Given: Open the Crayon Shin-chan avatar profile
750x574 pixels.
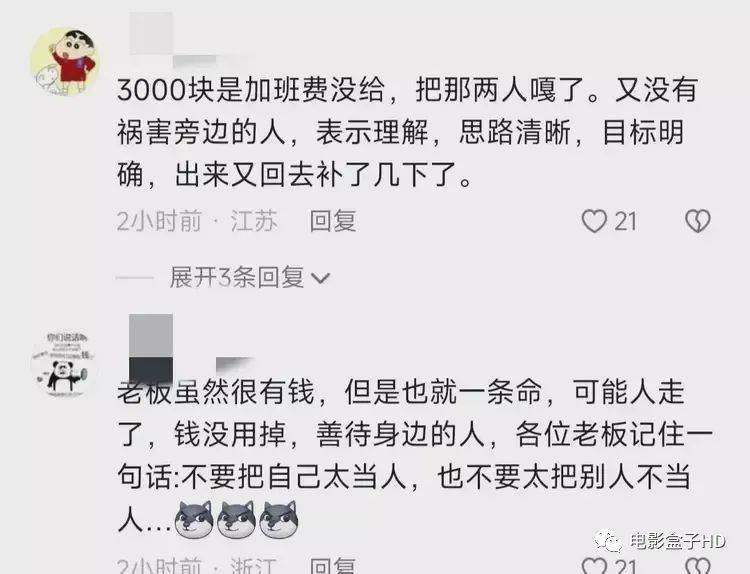Looking at the screenshot, I should pyautogui.click(x=65, y=61).
